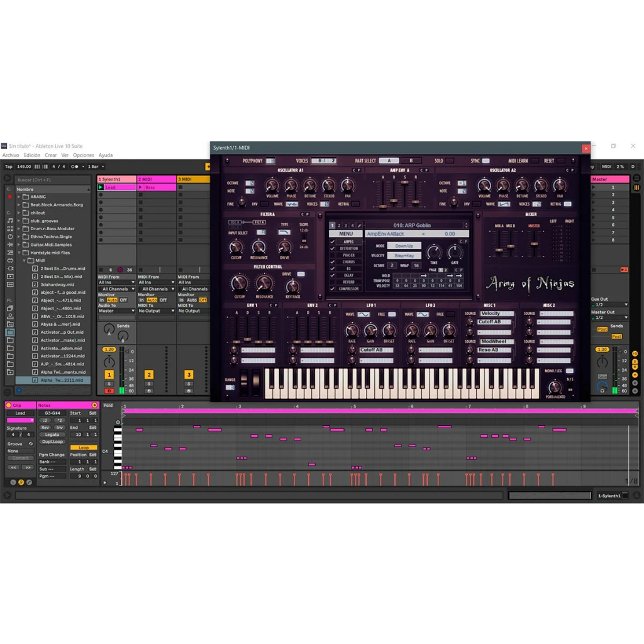Select the LFO 1 wave shape icon
Screen dimensions: 644x644
[x=363, y=314]
